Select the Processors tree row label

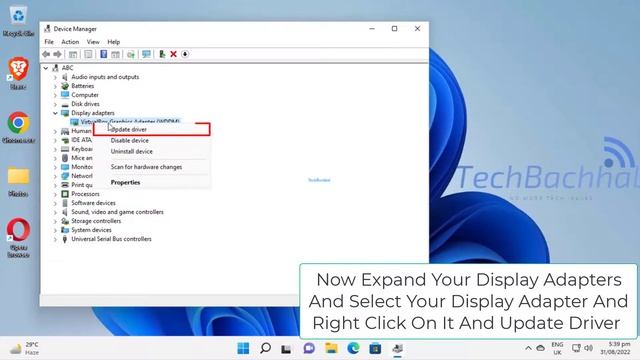pyautogui.click(x=85, y=194)
